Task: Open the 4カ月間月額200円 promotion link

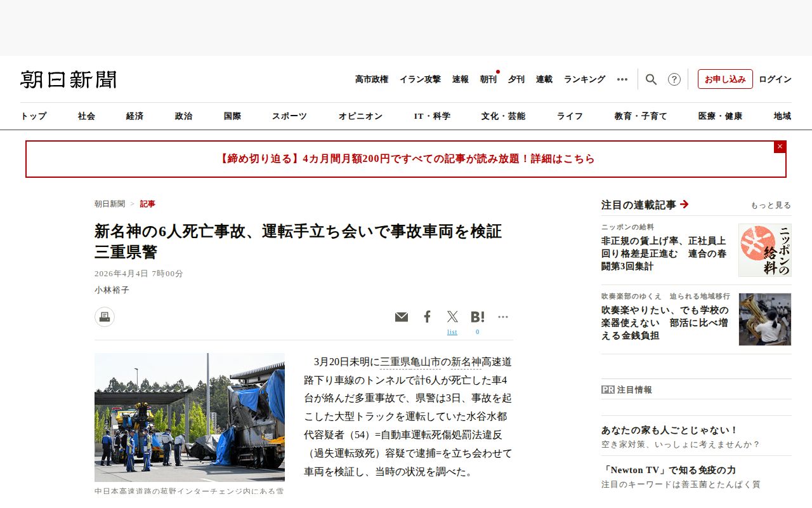Action: (406, 159)
